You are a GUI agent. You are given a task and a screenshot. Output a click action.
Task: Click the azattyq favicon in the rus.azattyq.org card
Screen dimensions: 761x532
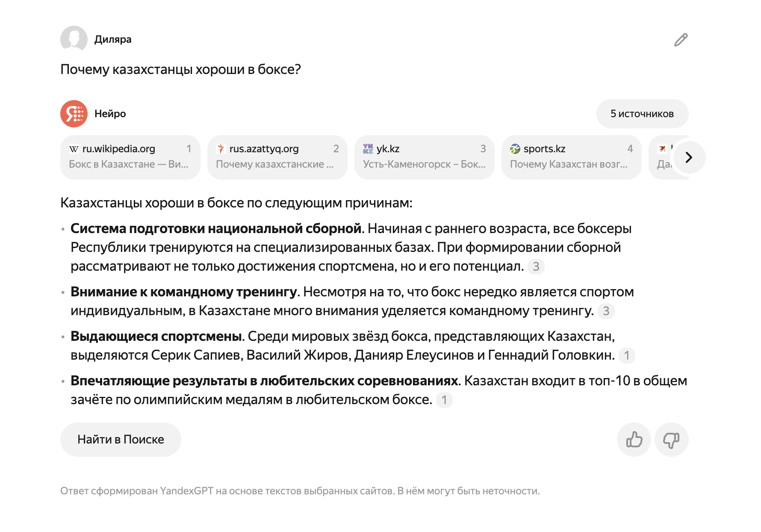[x=221, y=149]
